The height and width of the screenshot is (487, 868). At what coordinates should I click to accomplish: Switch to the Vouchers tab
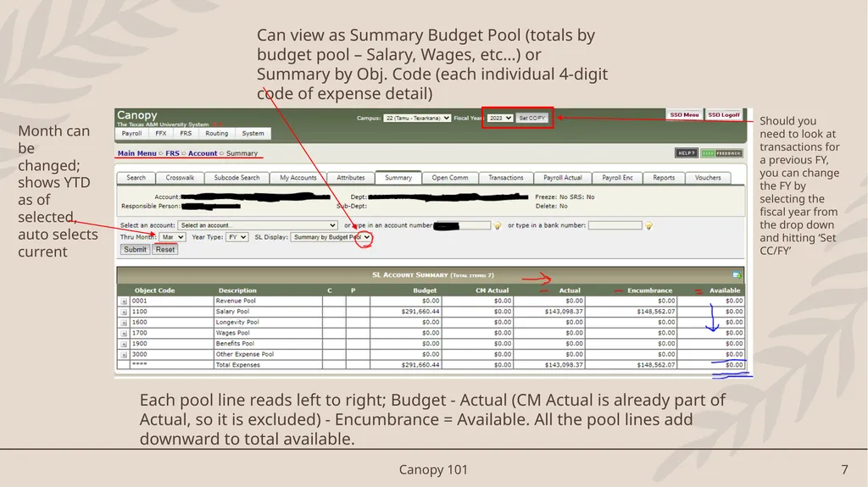[708, 178]
